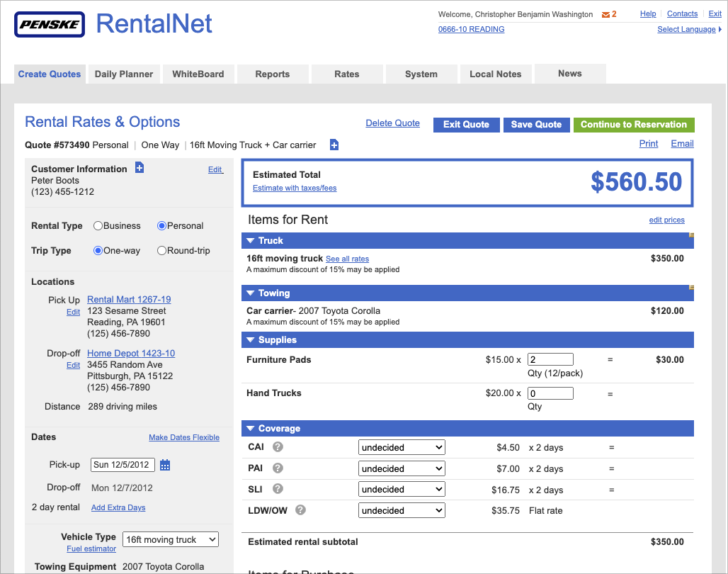Image resolution: width=728 pixels, height=574 pixels.
Task: Open the System tab
Action: (421, 74)
